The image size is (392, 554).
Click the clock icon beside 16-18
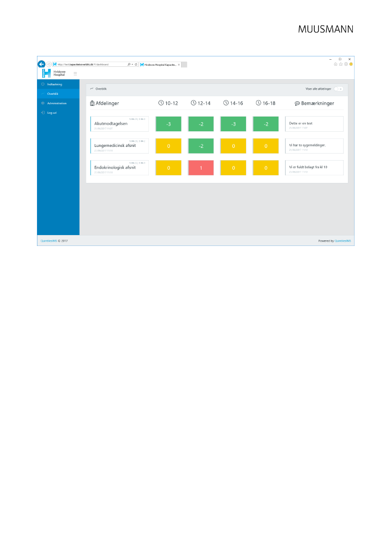coord(258,103)
